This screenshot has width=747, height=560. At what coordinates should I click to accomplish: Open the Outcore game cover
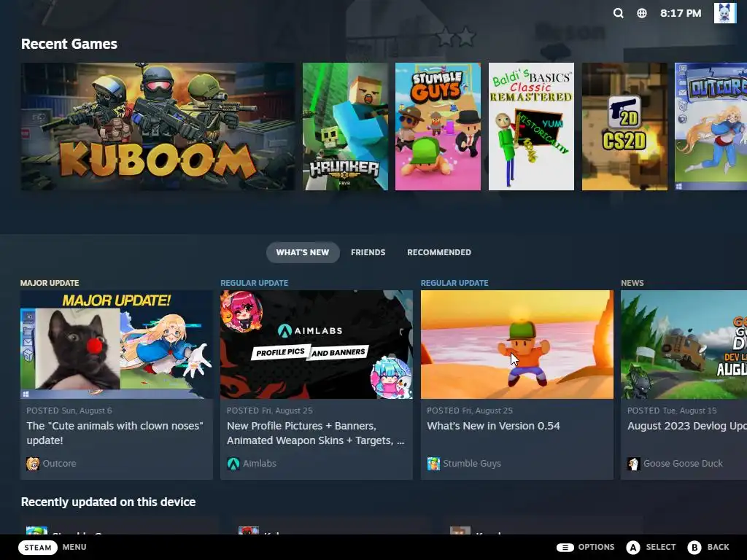tap(711, 126)
